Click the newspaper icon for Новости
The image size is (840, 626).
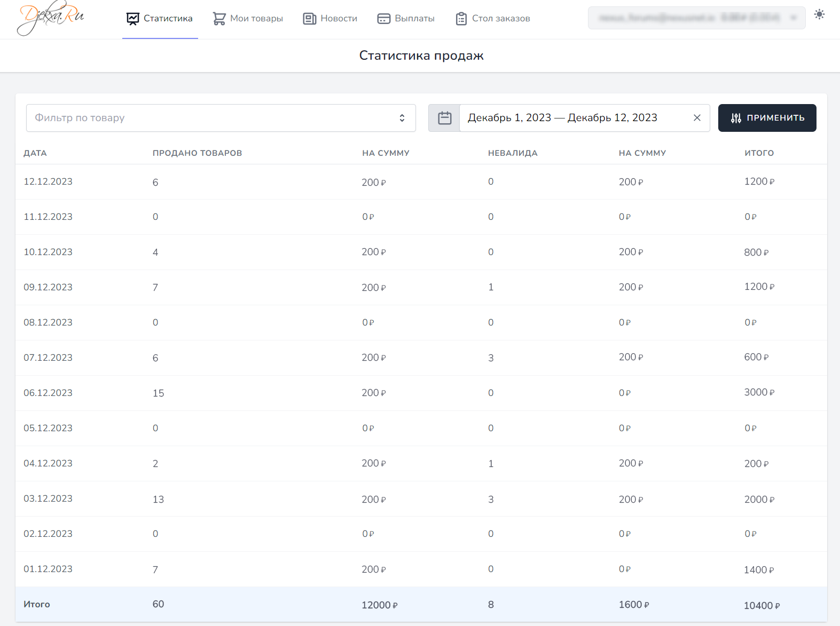click(310, 19)
